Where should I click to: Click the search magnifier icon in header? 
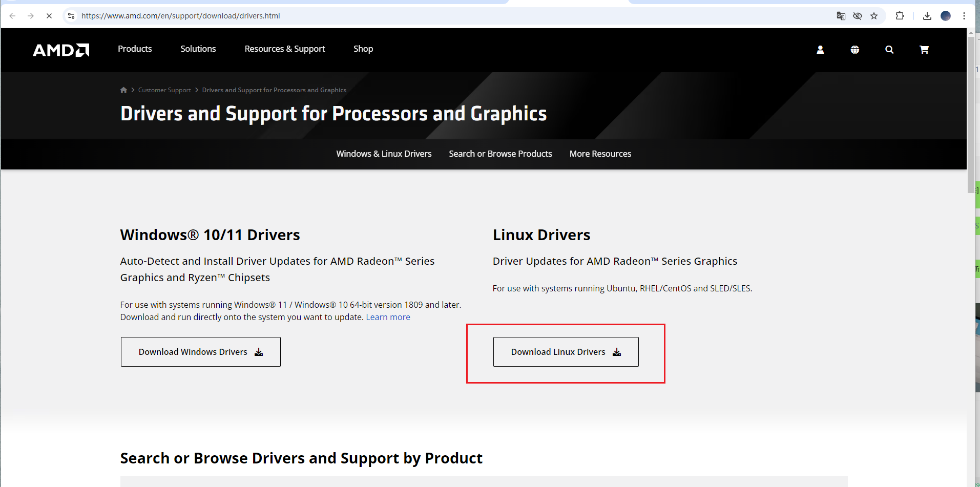(x=889, y=50)
